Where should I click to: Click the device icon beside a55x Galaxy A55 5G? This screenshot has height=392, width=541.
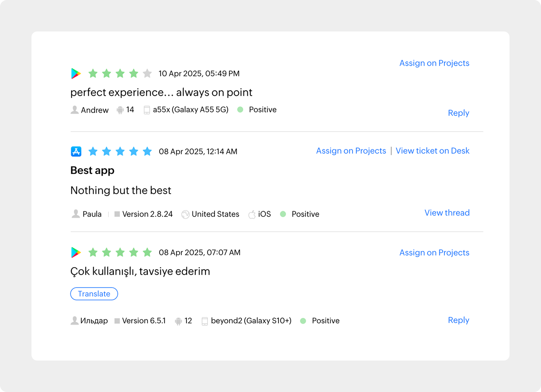147,110
